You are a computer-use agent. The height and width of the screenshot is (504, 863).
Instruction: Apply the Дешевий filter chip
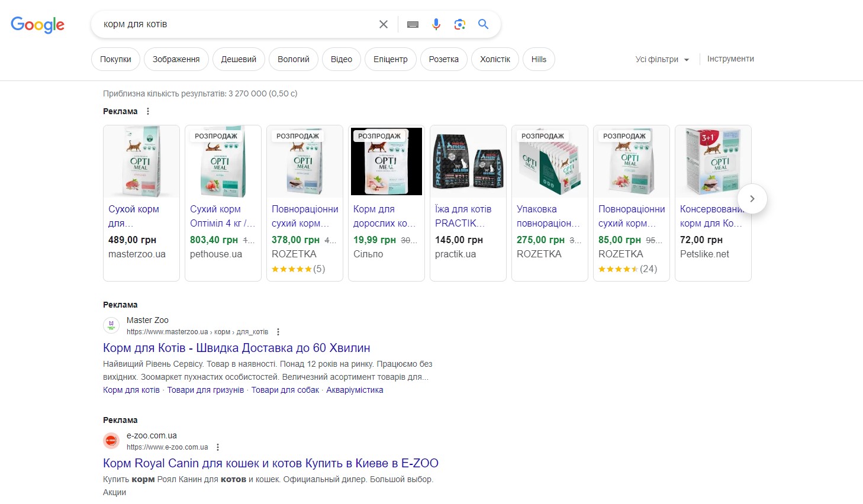click(x=239, y=59)
